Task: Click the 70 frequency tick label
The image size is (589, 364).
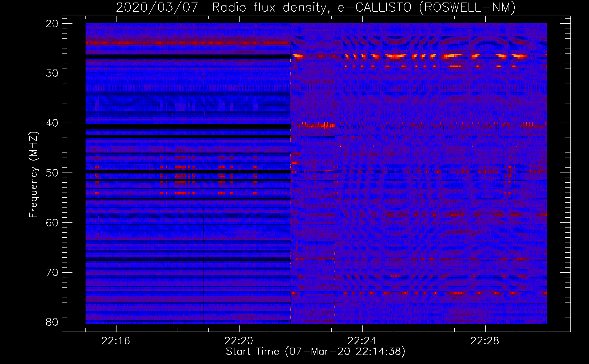Action: point(52,273)
